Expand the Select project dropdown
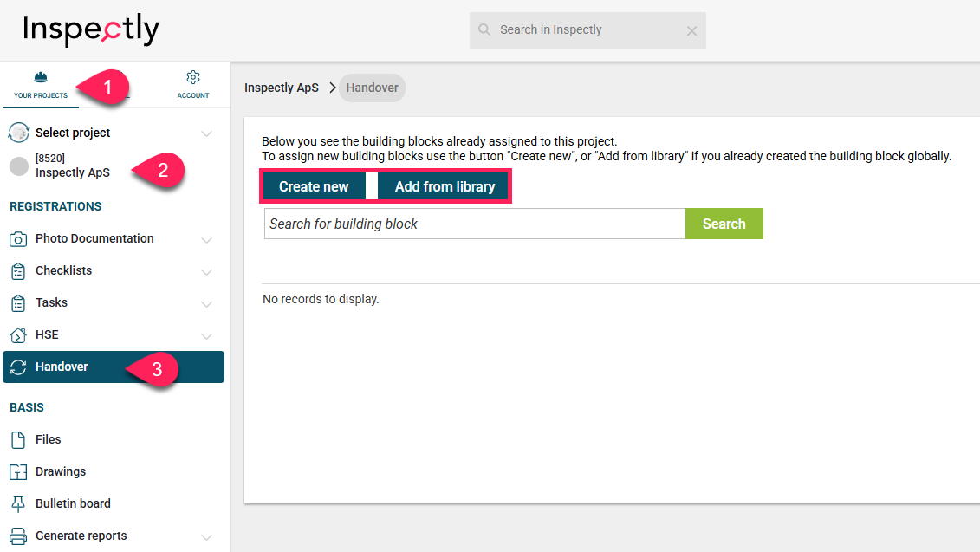This screenshot has height=552, width=980. [207, 133]
